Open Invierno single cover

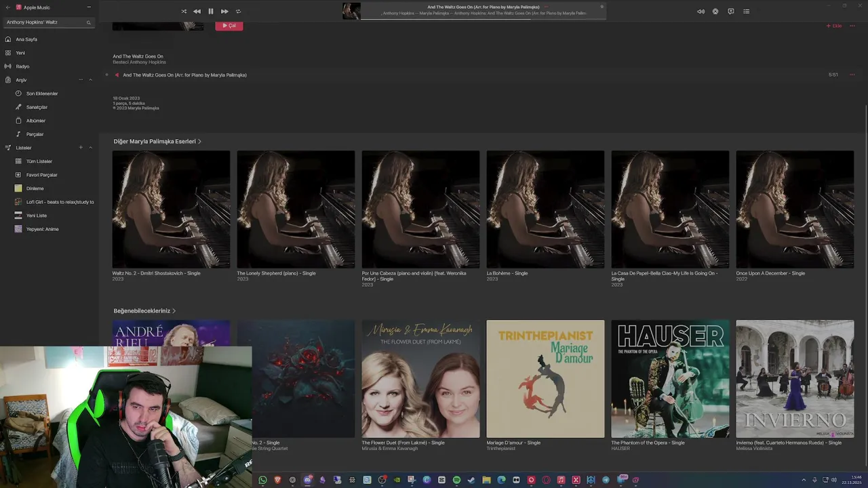coord(795,379)
